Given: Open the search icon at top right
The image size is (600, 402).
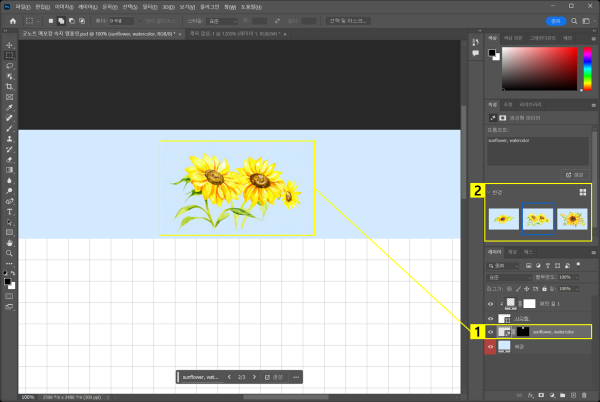Looking at the screenshot, I should click(572, 19).
